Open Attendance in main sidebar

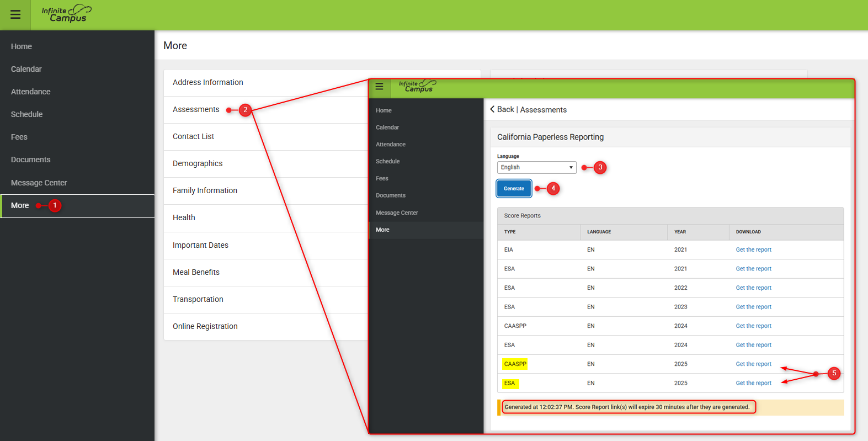(31, 92)
